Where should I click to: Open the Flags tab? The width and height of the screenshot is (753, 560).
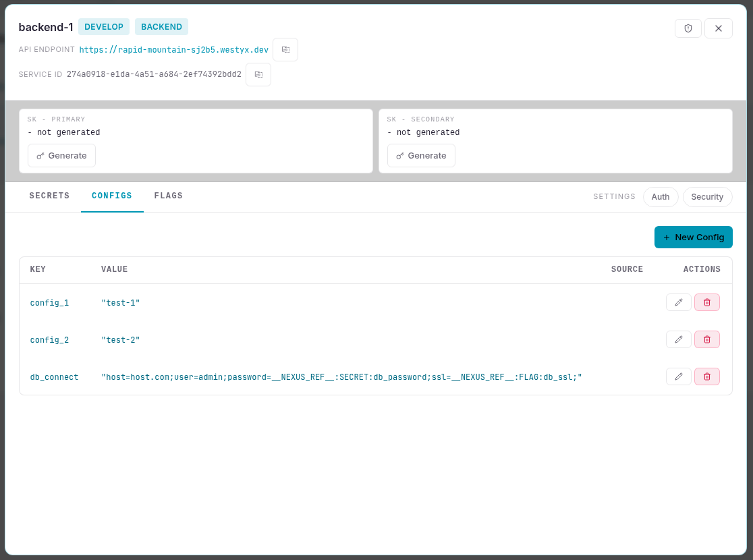pyautogui.click(x=168, y=196)
